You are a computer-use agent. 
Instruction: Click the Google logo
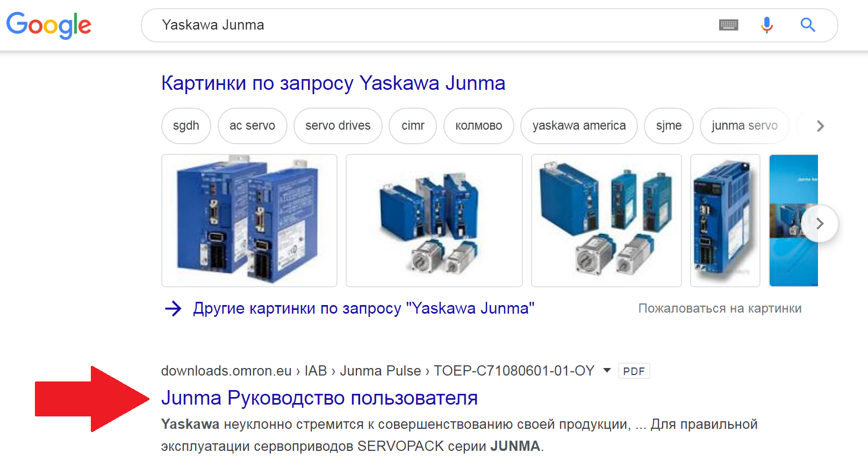pos(49,25)
